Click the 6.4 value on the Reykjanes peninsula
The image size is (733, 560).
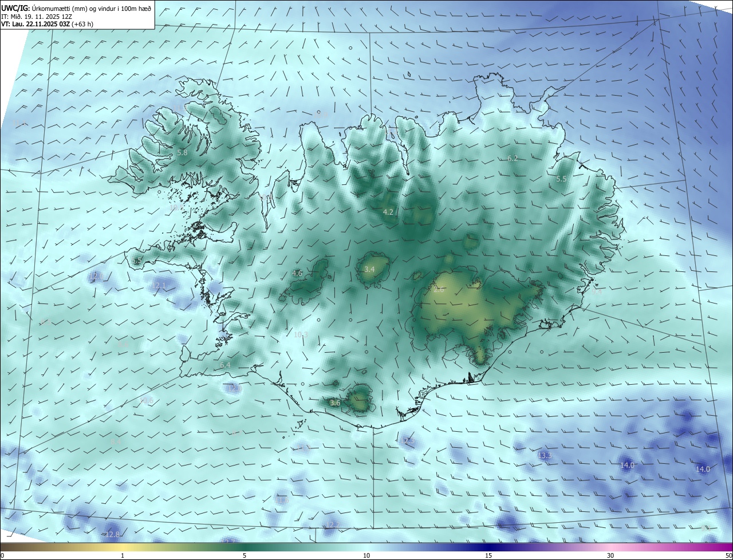point(225,365)
